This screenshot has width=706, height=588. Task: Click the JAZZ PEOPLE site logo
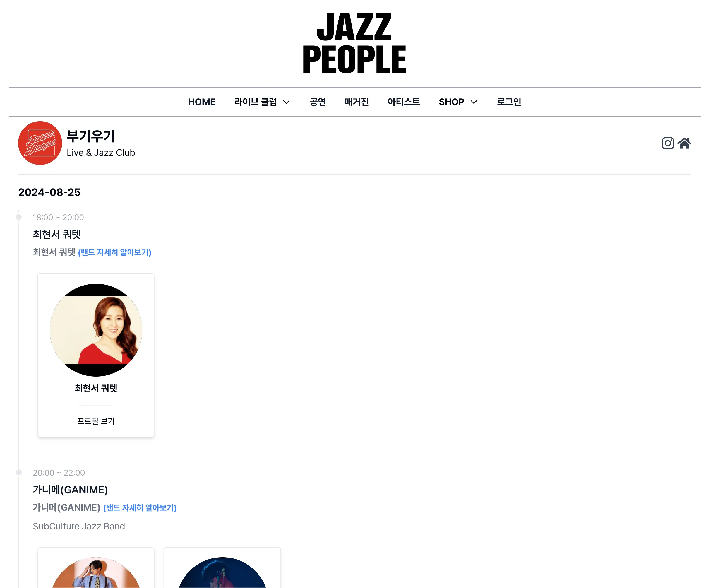354,43
